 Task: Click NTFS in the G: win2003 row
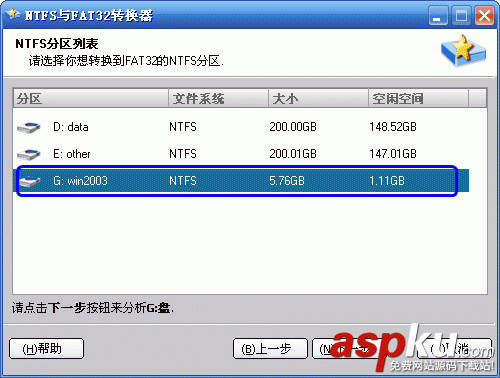(x=183, y=181)
